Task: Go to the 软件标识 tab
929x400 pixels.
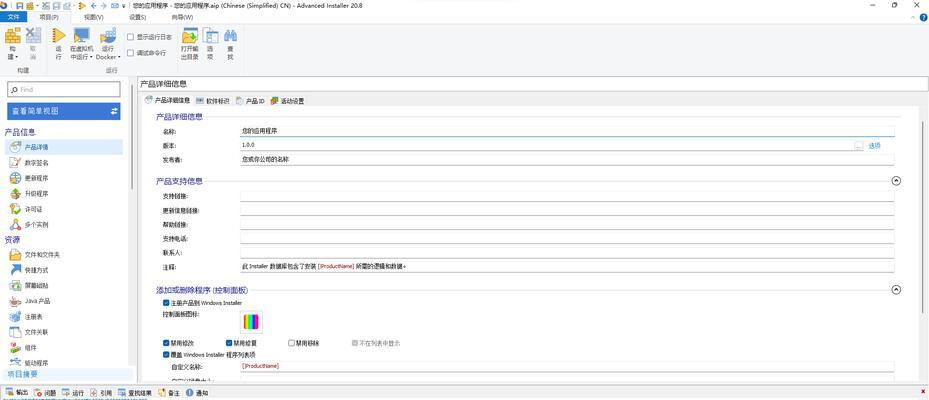Action: pos(212,101)
